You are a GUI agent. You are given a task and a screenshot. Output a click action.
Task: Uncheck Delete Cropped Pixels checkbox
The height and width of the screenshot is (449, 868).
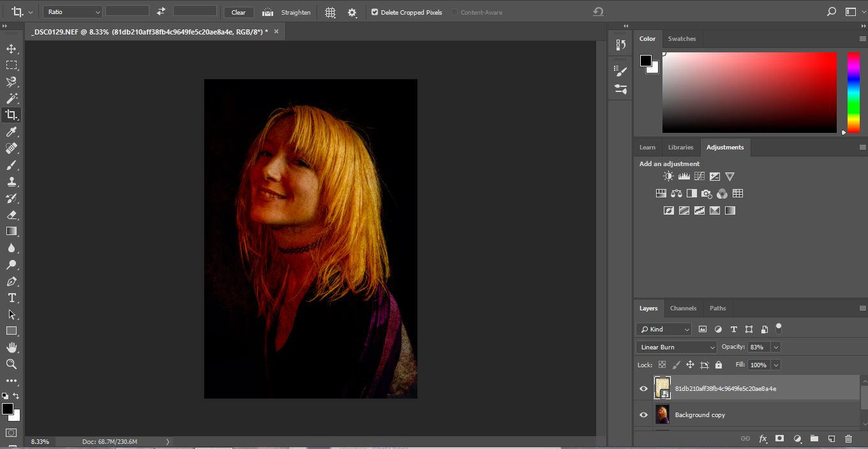click(x=375, y=12)
